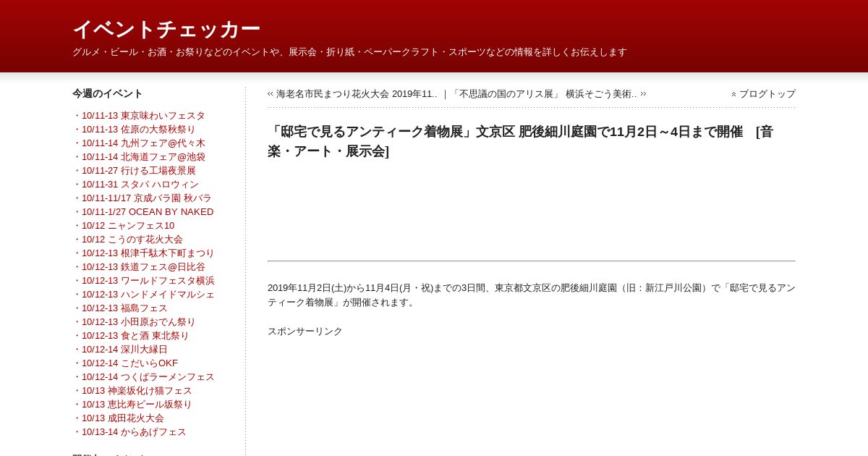Open 10/12 ニャンフェス10 event
The image size is (868, 456).
128,226
